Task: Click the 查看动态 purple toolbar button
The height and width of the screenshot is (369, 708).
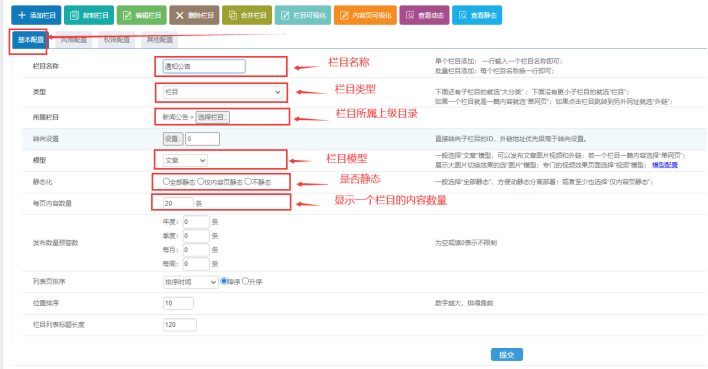Action: point(424,15)
